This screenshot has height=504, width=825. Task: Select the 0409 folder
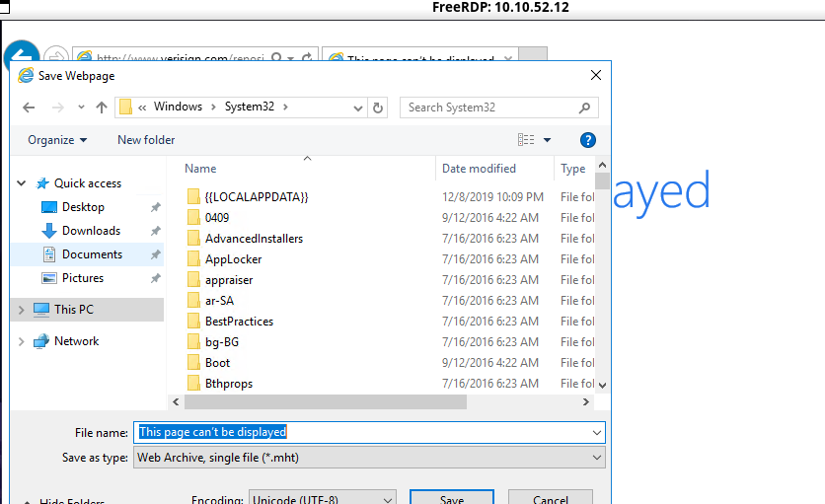click(x=217, y=218)
